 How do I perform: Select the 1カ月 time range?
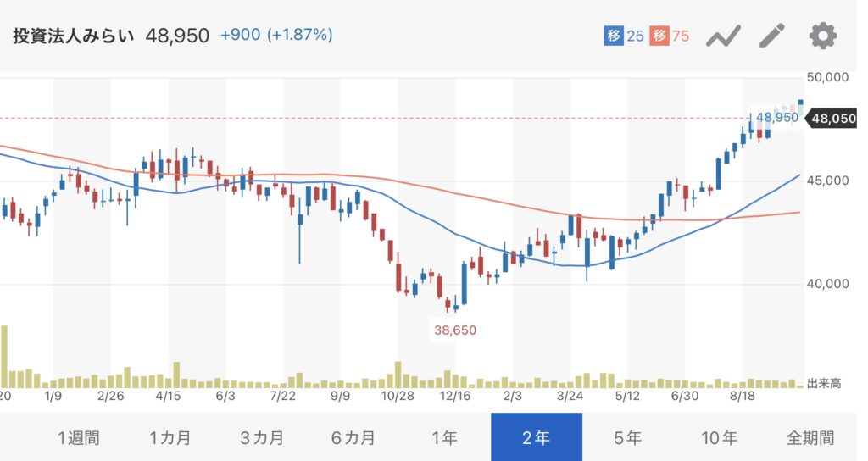[170, 438]
